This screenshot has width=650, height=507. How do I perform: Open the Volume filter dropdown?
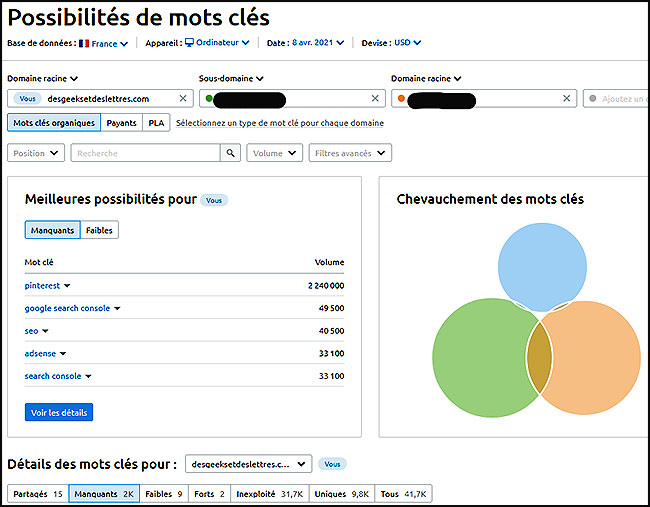tap(274, 153)
